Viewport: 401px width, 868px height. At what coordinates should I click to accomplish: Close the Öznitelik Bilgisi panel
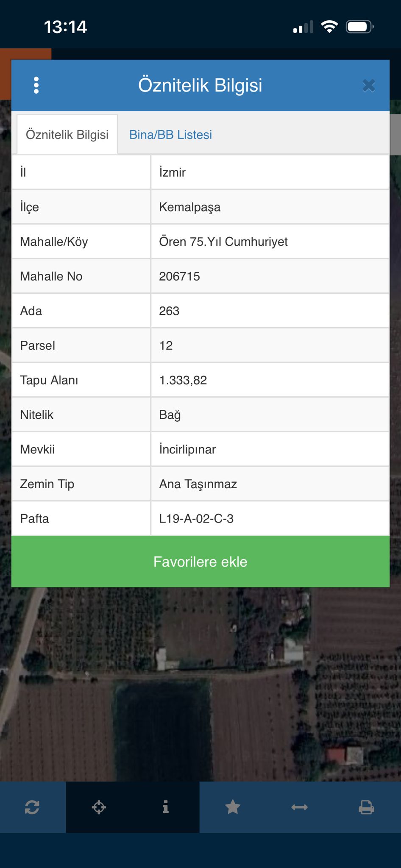tap(368, 86)
